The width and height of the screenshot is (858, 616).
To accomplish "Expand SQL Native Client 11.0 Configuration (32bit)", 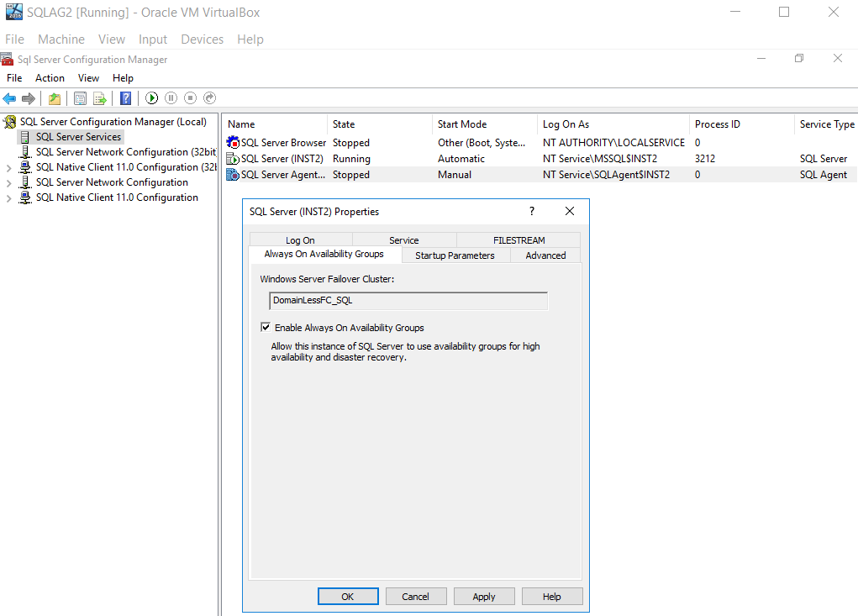I will coord(9,168).
